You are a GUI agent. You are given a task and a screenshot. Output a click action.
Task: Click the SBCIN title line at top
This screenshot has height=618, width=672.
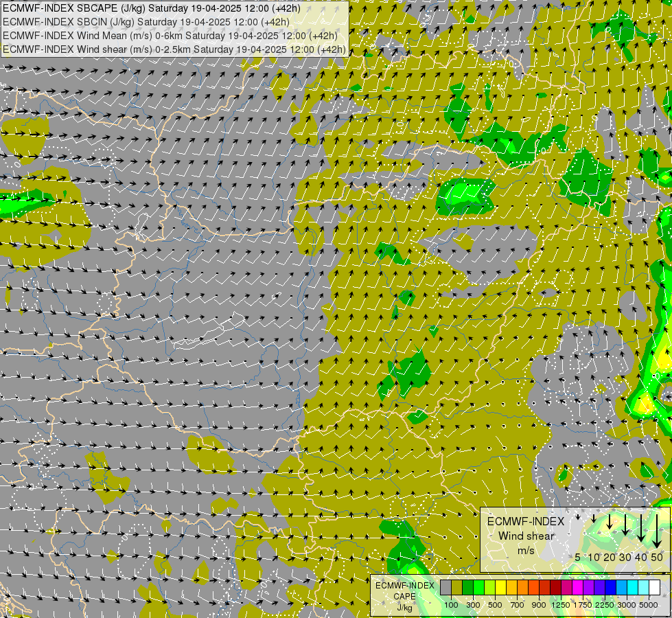click(146, 22)
